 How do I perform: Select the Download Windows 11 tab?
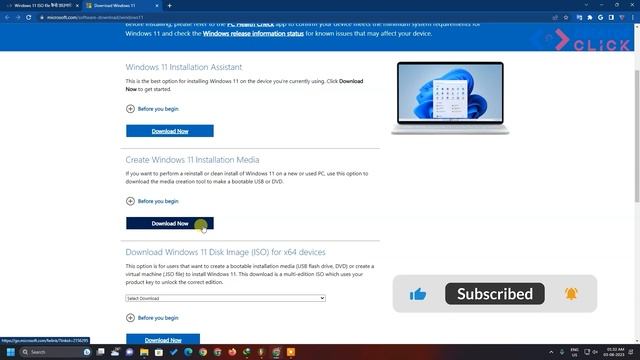(x=121, y=6)
